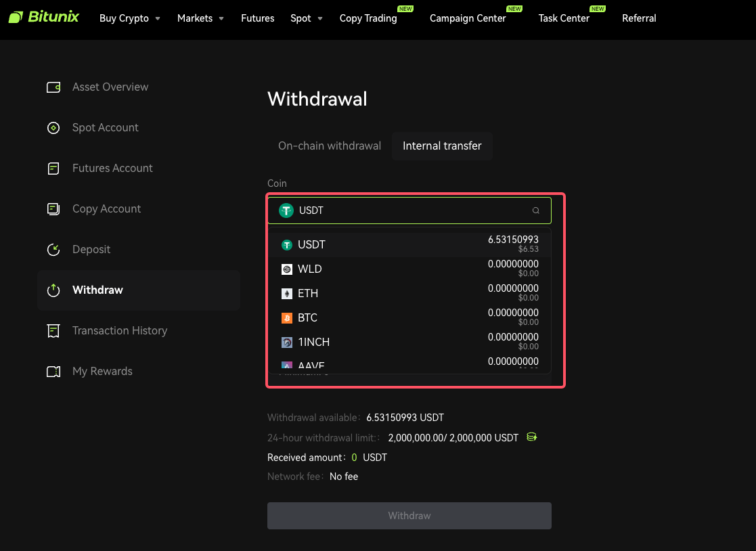Click the No fee network fee value
The image size is (756, 551).
pyautogui.click(x=344, y=477)
